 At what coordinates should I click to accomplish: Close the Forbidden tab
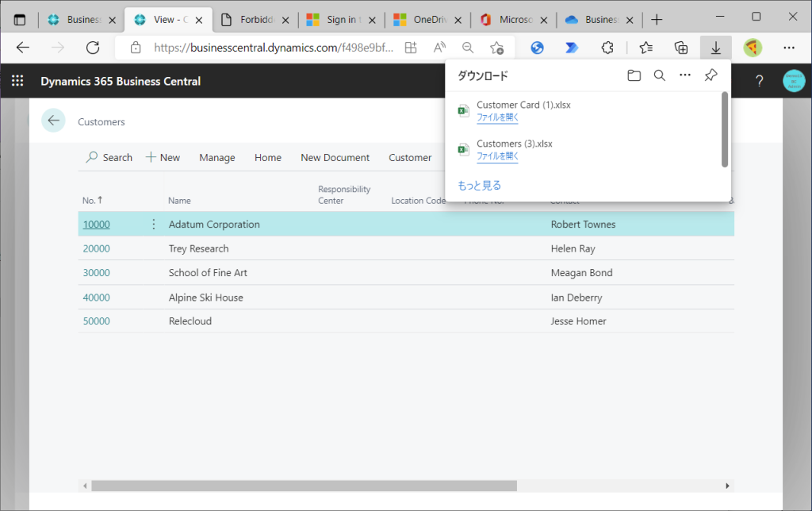(285, 20)
